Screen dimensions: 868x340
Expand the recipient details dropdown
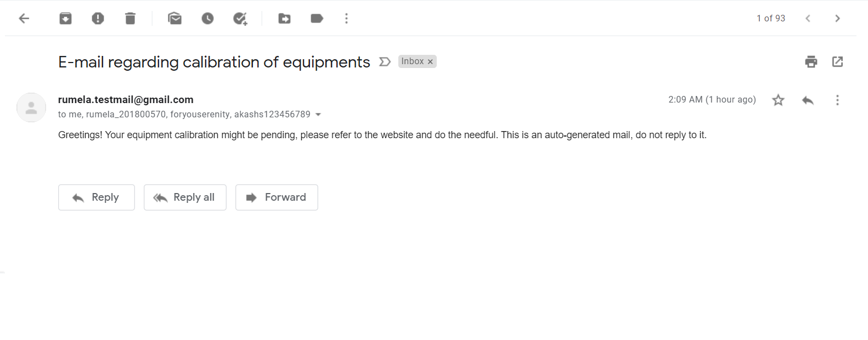point(318,114)
